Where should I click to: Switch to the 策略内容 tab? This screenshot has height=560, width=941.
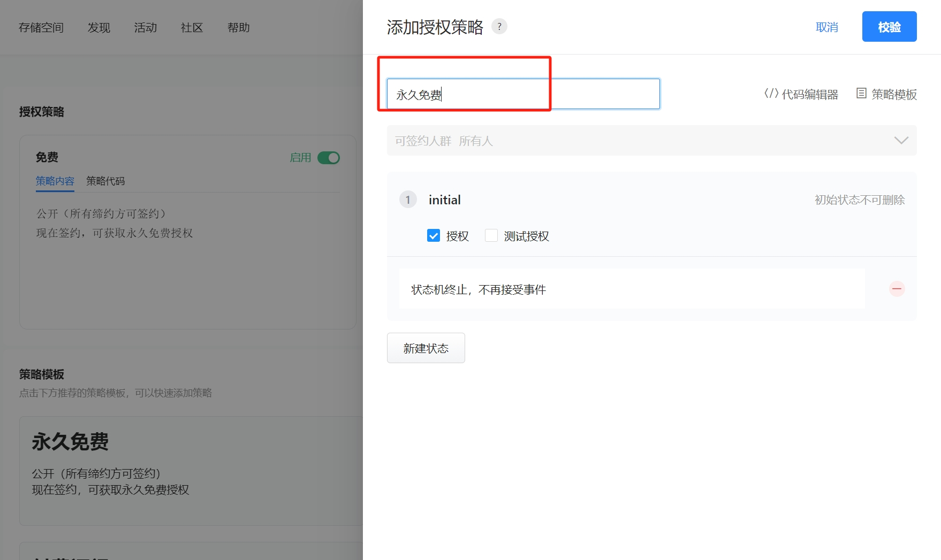click(55, 181)
